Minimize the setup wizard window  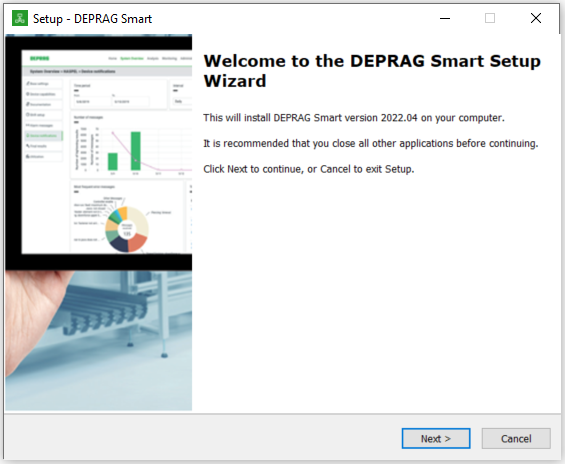pos(445,18)
